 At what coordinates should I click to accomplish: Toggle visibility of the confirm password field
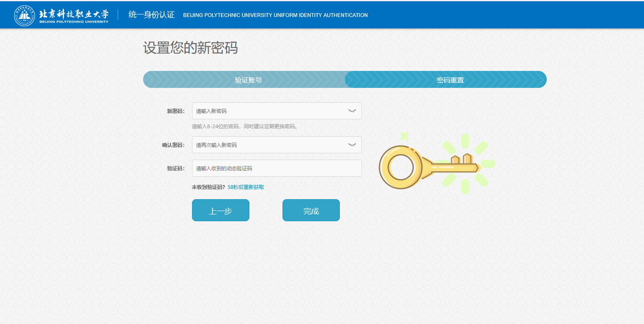pyautogui.click(x=352, y=145)
